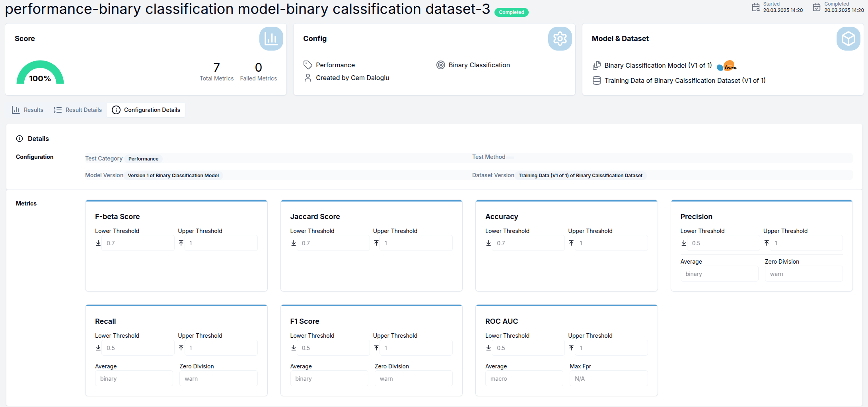Click the person icon next to Created by Cem Daloglu
The height and width of the screenshot is (407, 868).
[307, 78]
